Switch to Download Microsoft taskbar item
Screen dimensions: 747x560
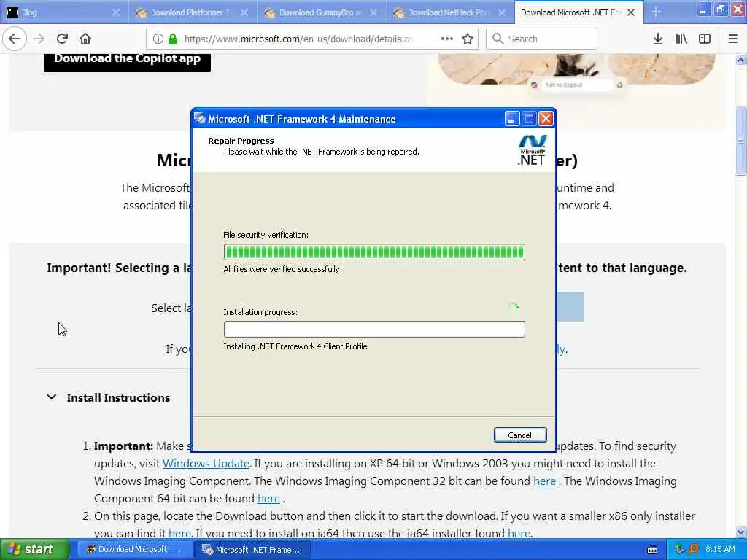134,550
